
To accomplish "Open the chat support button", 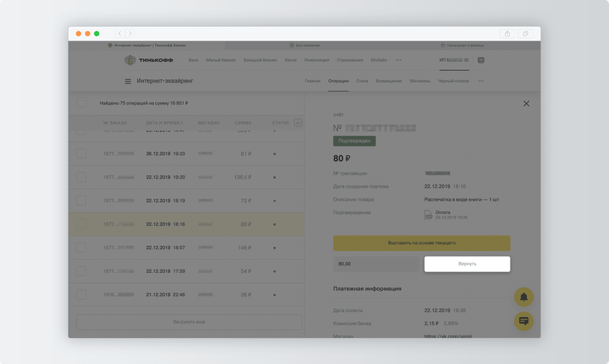I will (x=524, y=321).
